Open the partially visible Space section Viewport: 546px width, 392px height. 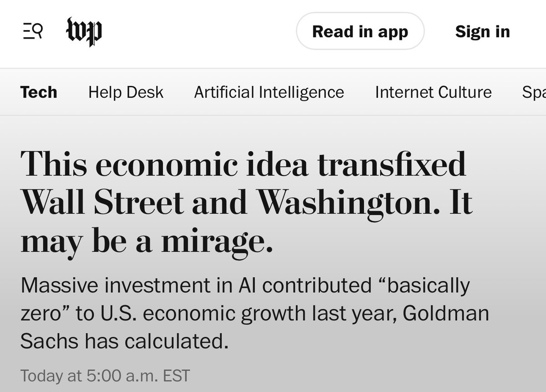(x=534, y=92)
